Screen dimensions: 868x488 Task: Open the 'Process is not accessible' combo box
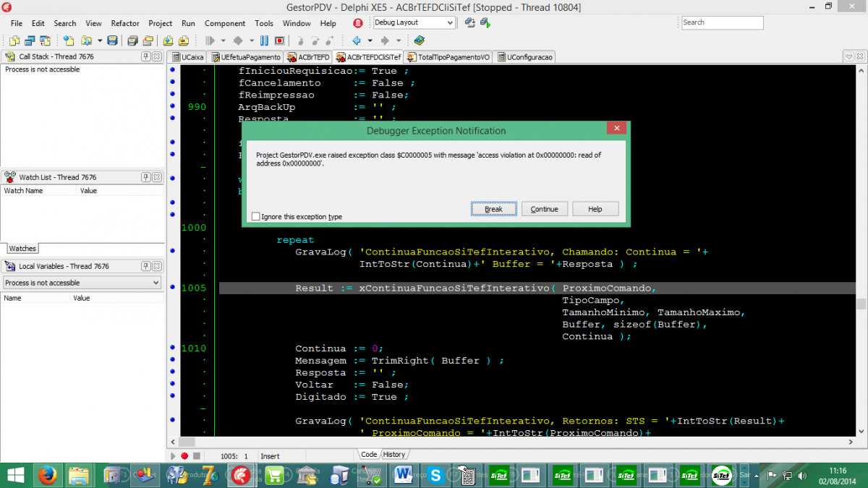click(x=82, y=283)
